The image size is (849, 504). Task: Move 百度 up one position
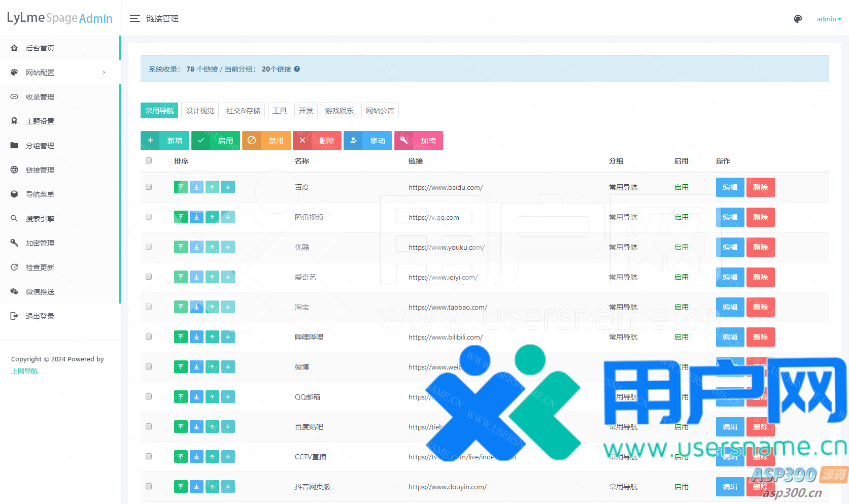(x=212, y=187)
